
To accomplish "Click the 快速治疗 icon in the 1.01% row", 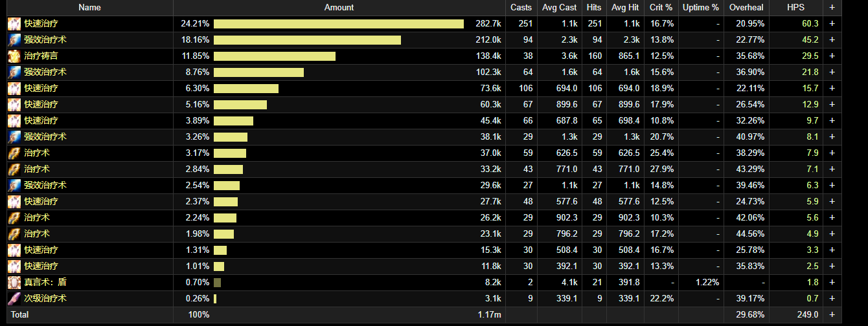I will 14,266.
